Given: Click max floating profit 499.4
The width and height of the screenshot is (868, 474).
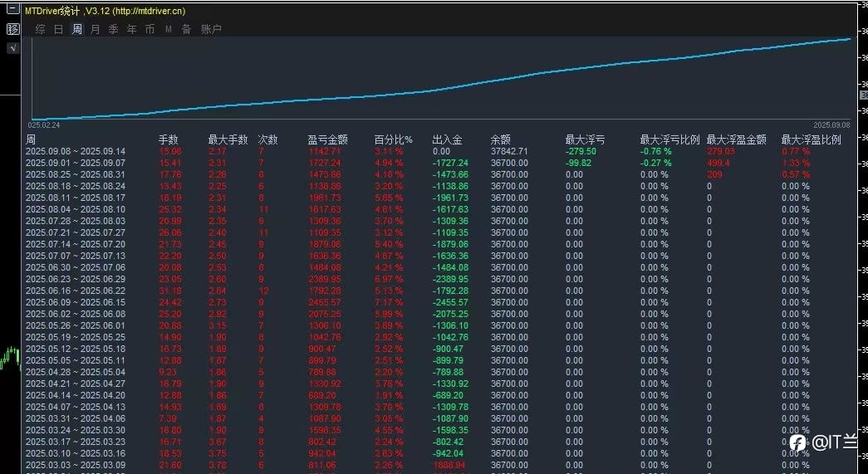Looking at the screenshot, I should click(x=718, y=164).
